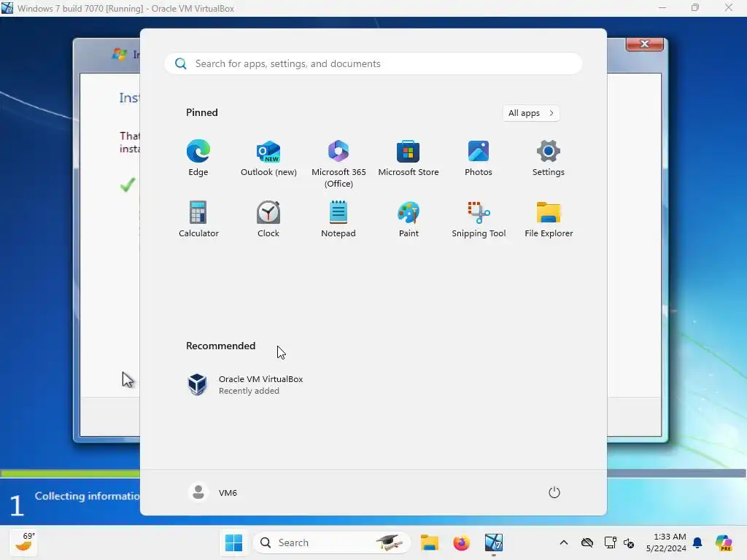Click the Windows Start button on taskbar

(x=233, y=542)
